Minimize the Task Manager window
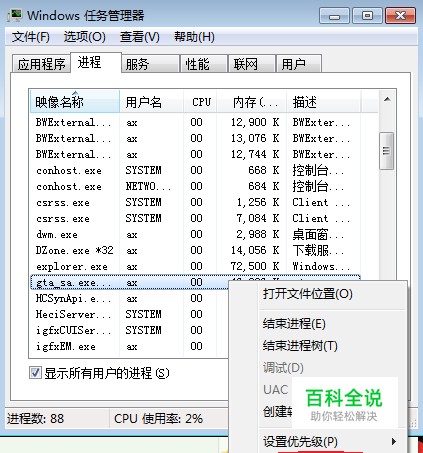The image size is (423, 453). click(334, 16)
